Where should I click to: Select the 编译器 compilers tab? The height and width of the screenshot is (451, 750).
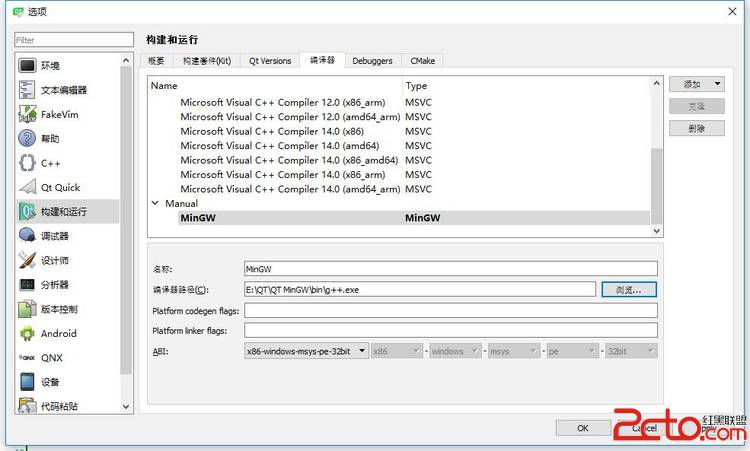point(322,60)
